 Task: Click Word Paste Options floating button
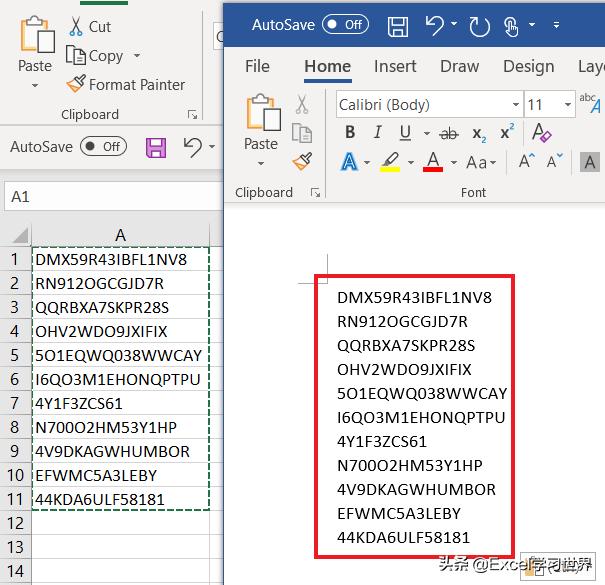pos(557,566)
